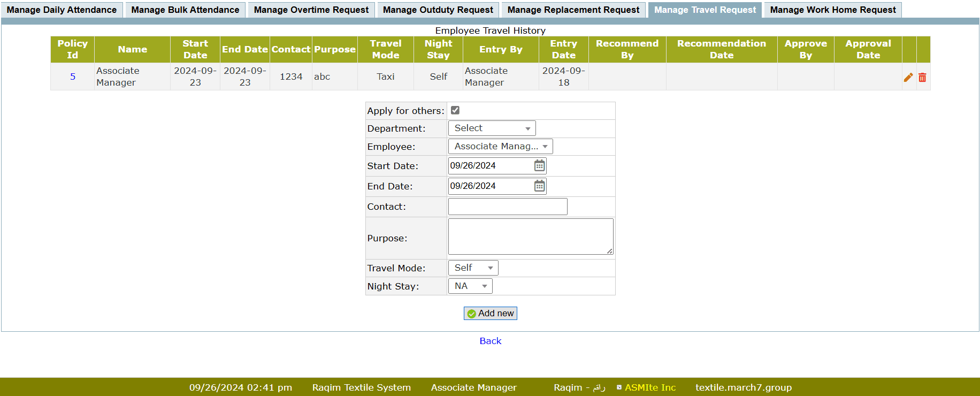
Task: Open the End Date calendar picker icon
Action: point(539,186)
